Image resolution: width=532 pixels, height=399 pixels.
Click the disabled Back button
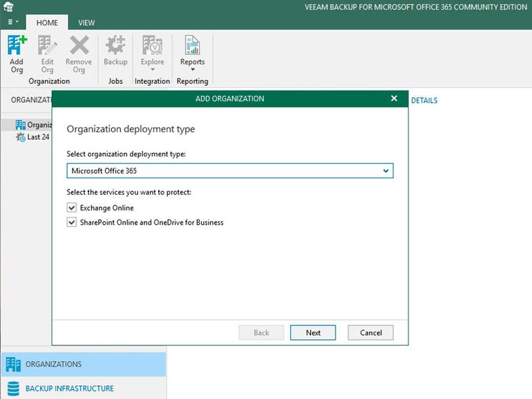point(261,332)
